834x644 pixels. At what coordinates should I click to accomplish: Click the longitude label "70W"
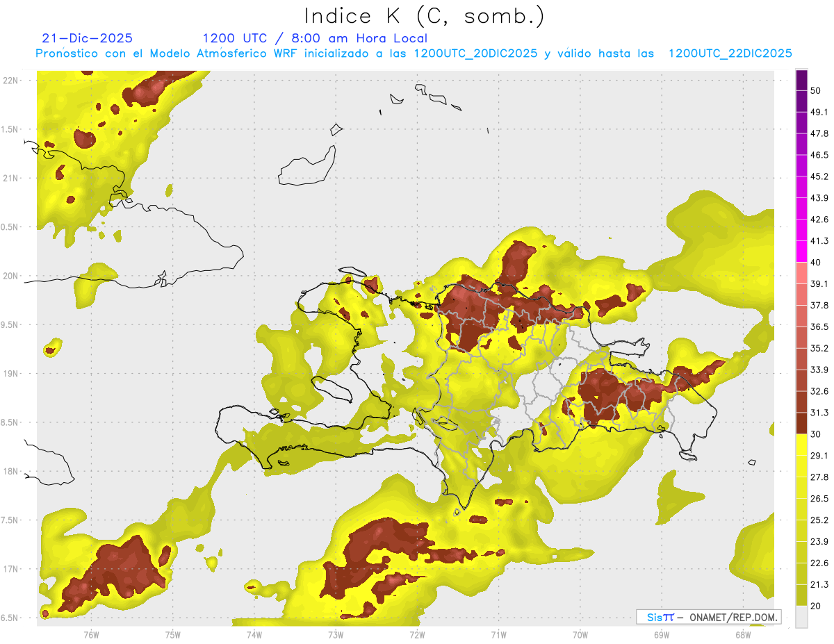580,634
